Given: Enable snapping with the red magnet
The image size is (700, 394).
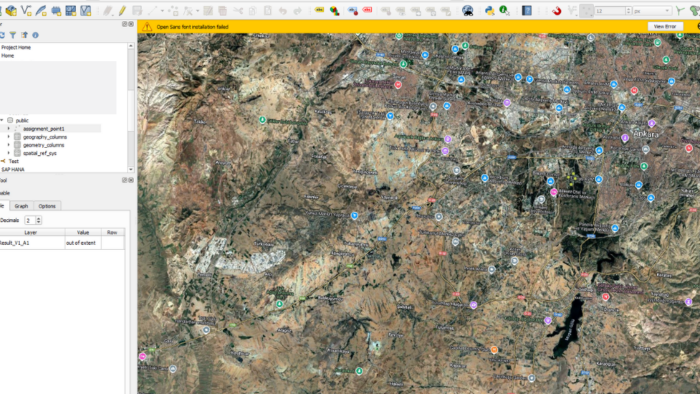Looking at the screenshot, I should point(556,10).
